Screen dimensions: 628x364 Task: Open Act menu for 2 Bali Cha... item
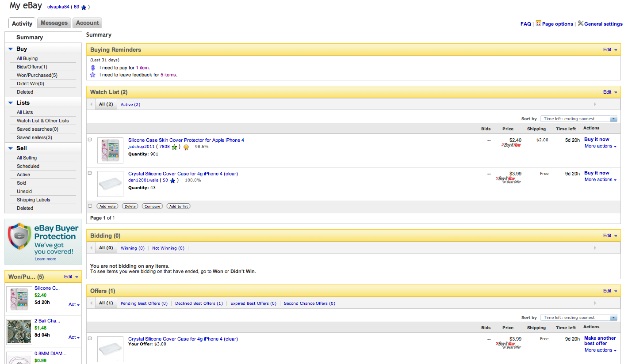[74, 337]
